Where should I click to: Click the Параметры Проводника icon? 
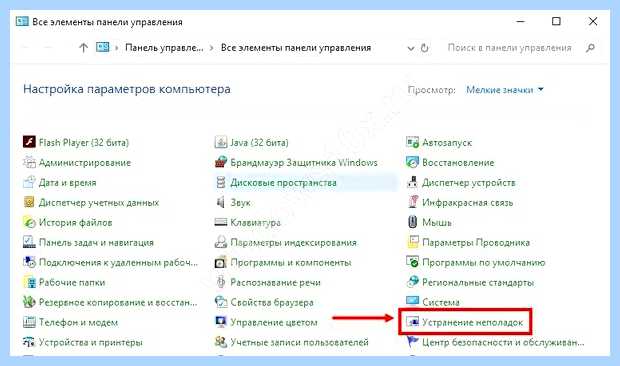pyautogui.click(x=412, y=242)
